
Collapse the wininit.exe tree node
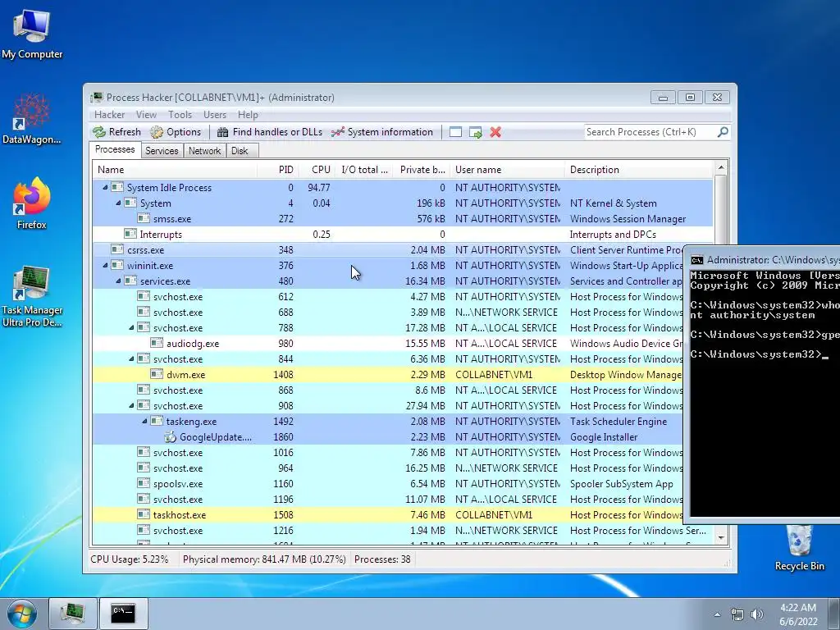[x=105, y=265]
